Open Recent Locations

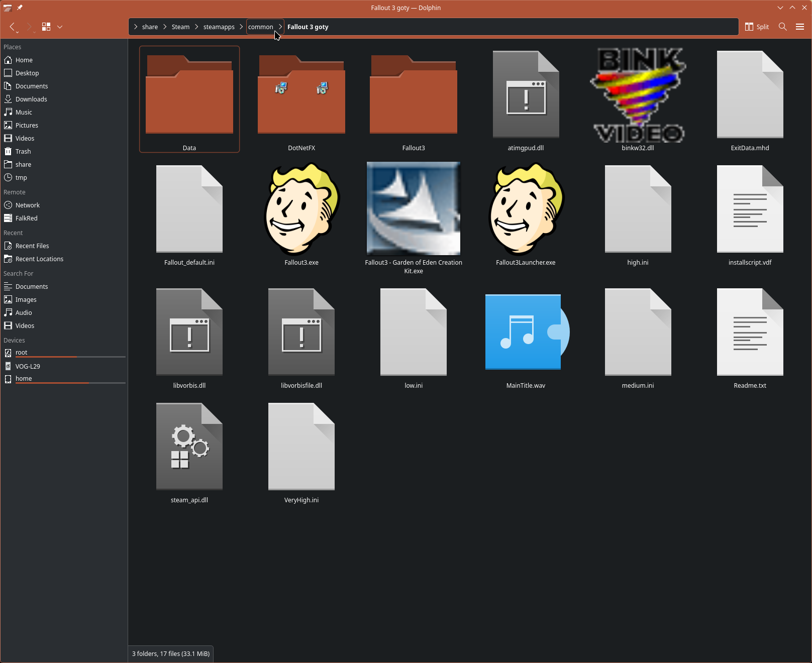click(64, 259)
